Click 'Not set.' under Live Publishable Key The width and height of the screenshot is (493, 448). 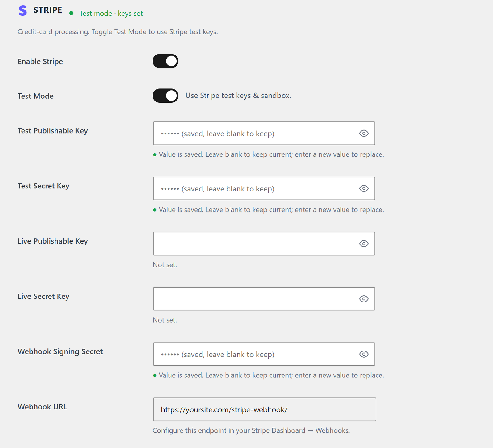pos(165,265)
